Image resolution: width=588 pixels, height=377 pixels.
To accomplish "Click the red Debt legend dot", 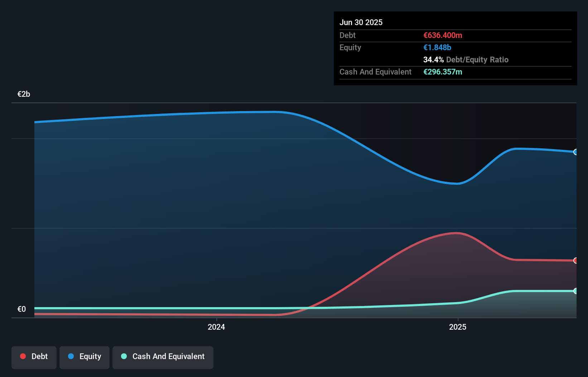I will point(23,356).
